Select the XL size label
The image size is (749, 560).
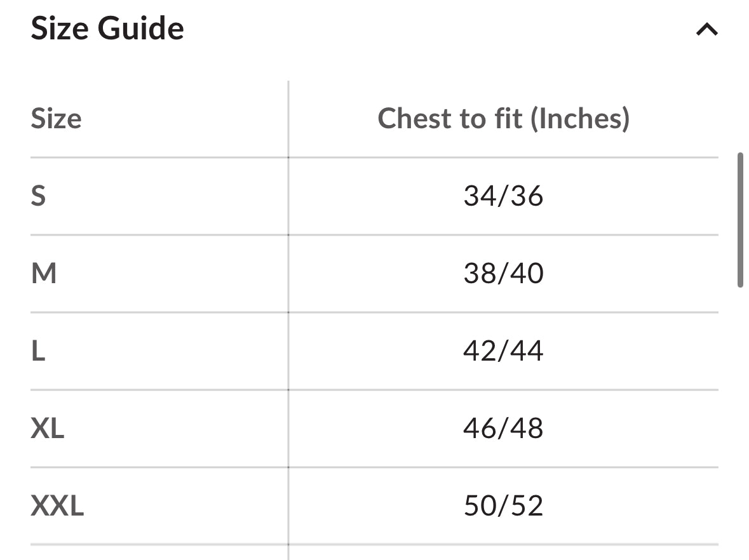[47, 428]
